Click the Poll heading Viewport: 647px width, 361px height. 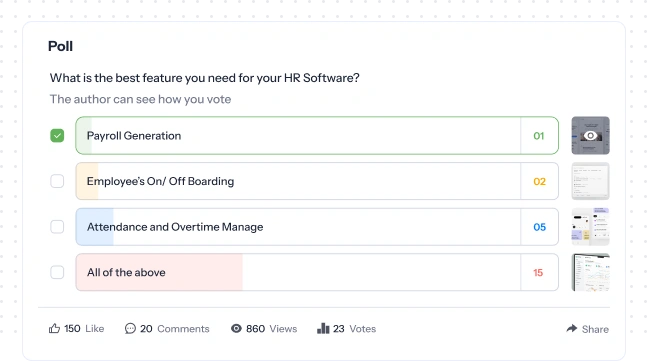coord(60,46)
